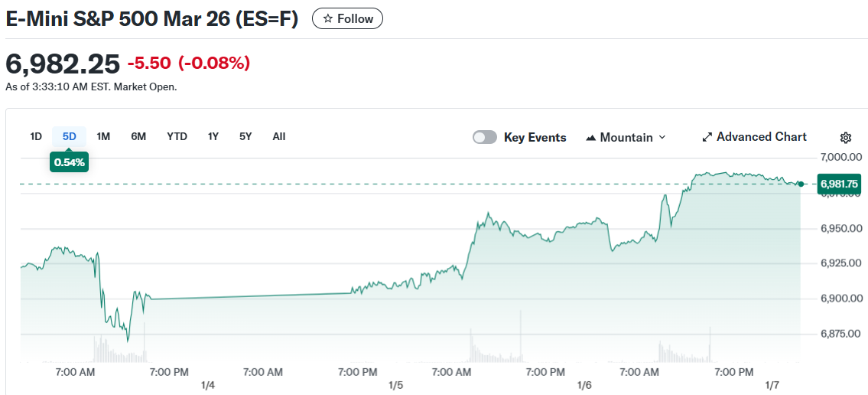Select the 1D time range tab
This screenshot has height=395, width=868.
click(x=36, y=137)
